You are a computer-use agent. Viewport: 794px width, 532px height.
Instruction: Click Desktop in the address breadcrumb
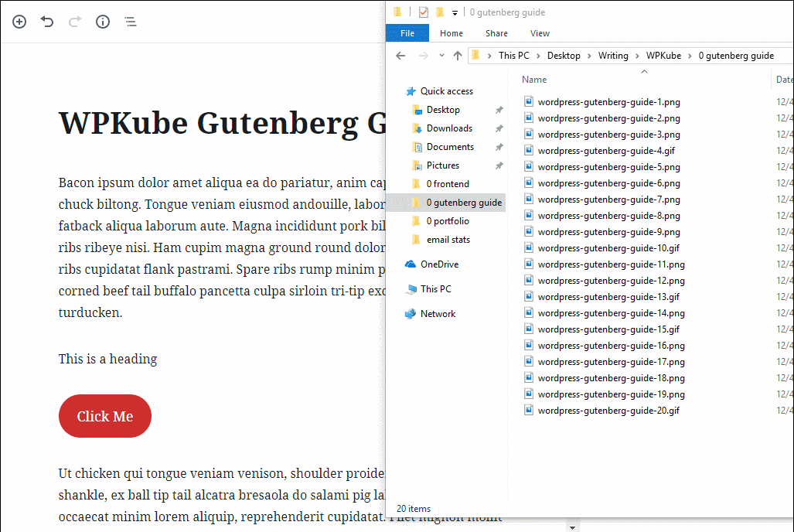(564, 56)
